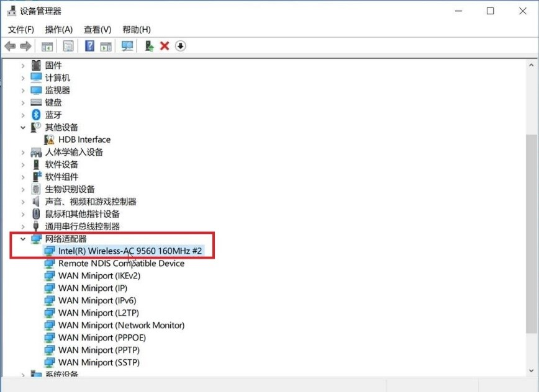Select the HDB Interface device
Image resolution: width=539 pixels, height=392 pixels.
(x=84, y=140)
